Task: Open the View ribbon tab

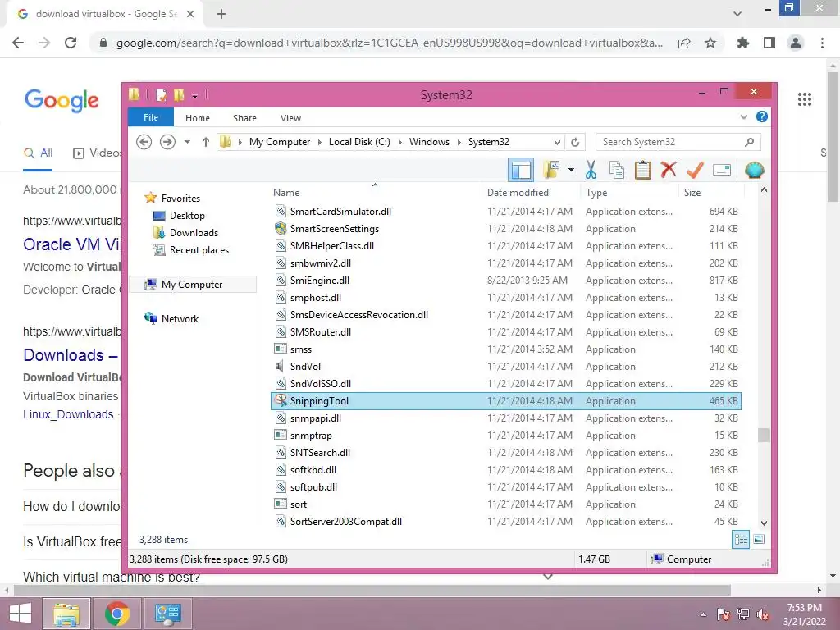Action: (x=290, y=118)
